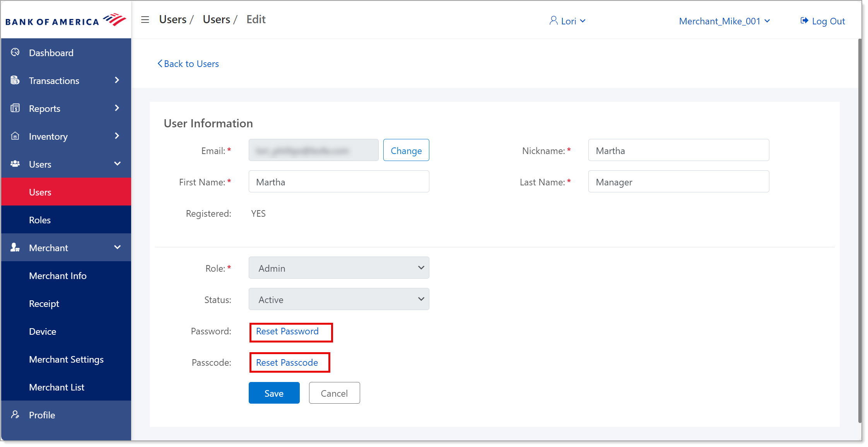Expand the Reports submenu arrow
The width and height of the screenshot is (868, 447).
(117, 108)
